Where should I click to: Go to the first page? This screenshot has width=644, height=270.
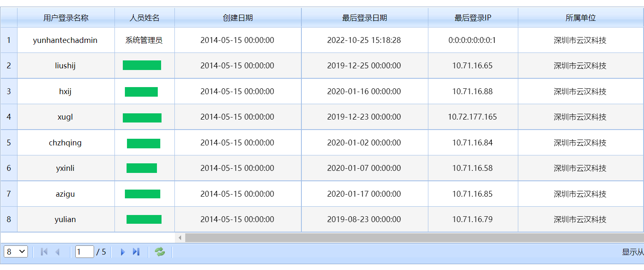coord(44,252)
